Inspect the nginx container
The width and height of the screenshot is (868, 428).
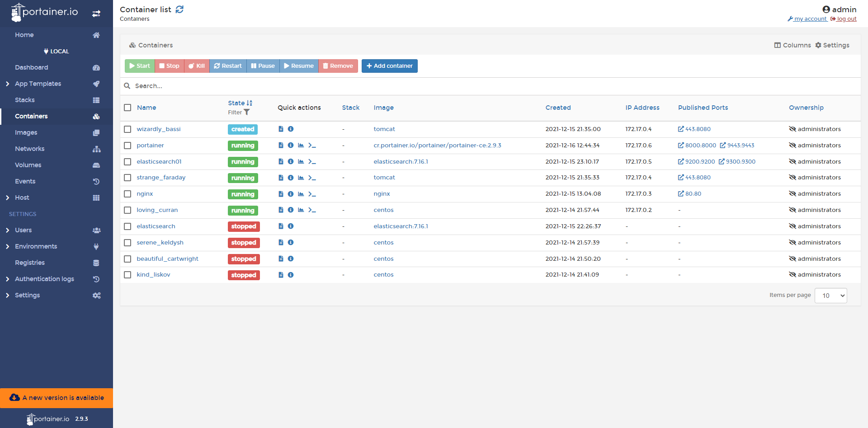pyautogui.click(x=291, y=194)
